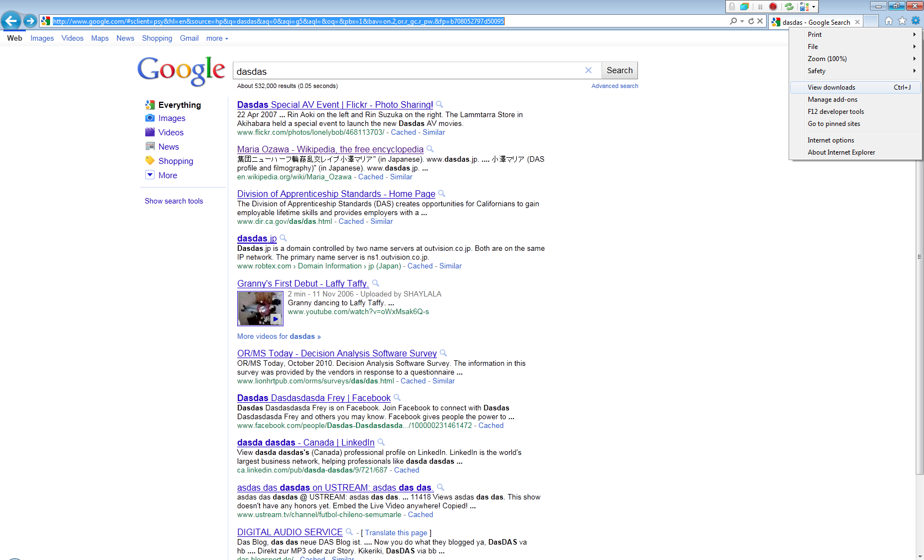Click the Tools gear icon
Screen dimensions: 924x560
(x=916, y=20)
